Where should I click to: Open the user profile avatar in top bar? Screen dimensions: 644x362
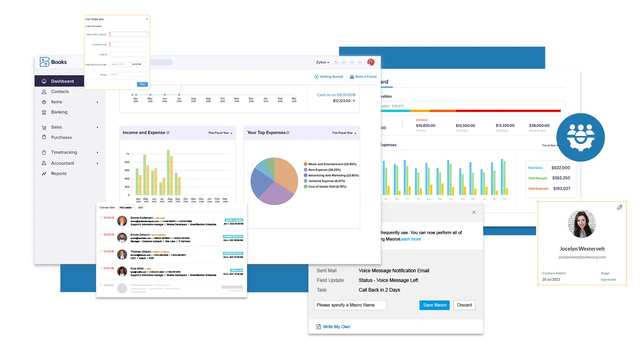coord(371,62)
